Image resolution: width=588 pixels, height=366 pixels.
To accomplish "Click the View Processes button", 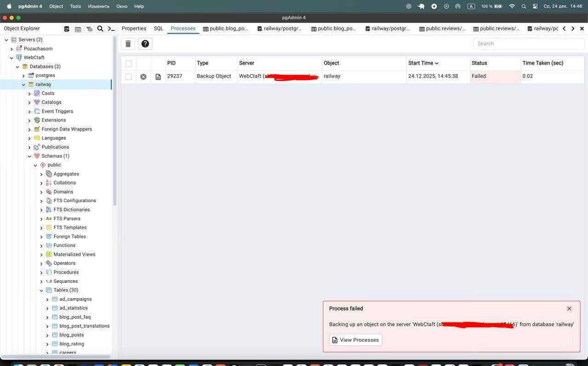I will click(x=356, y=340).
